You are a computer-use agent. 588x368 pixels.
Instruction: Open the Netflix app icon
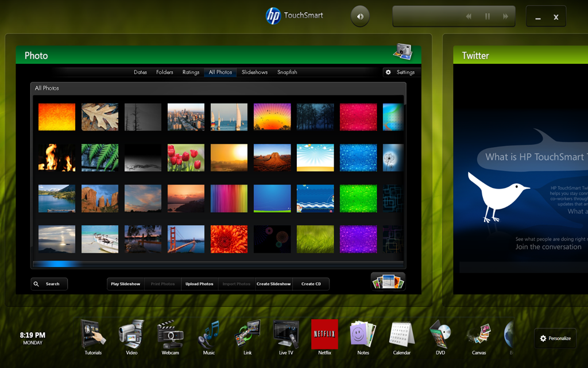tap(325, 334)
